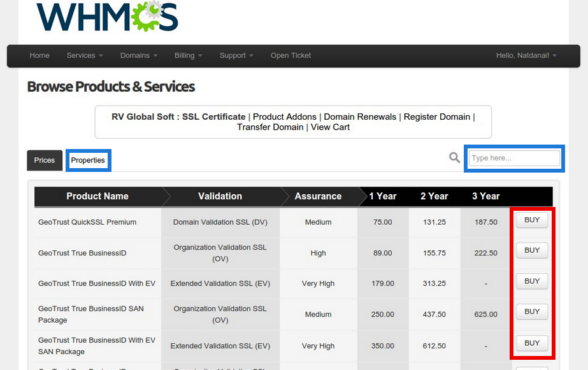The height and width of the screenshot is (370, 588).
Task: Click the 'High' assurance cell
Action: 318,253
